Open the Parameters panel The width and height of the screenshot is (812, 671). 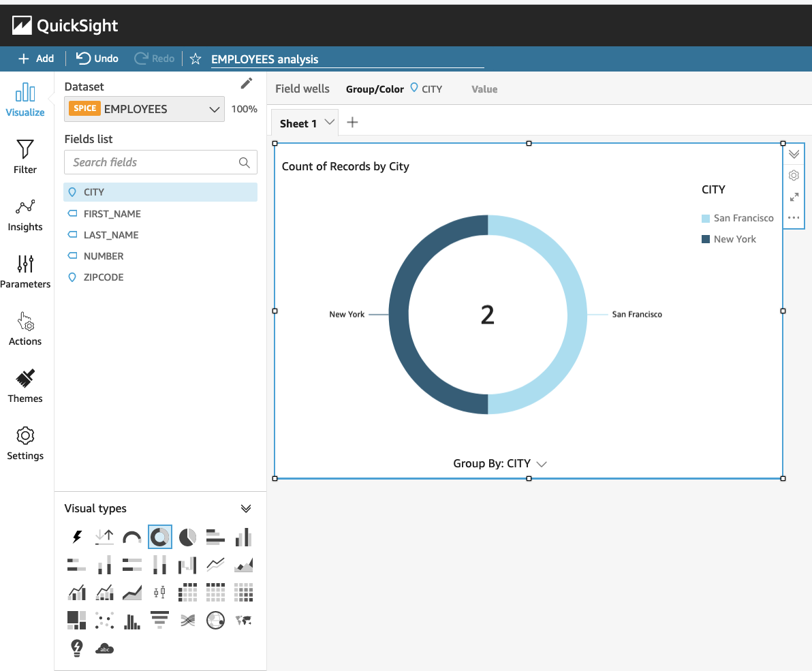(x=25, y=272)
